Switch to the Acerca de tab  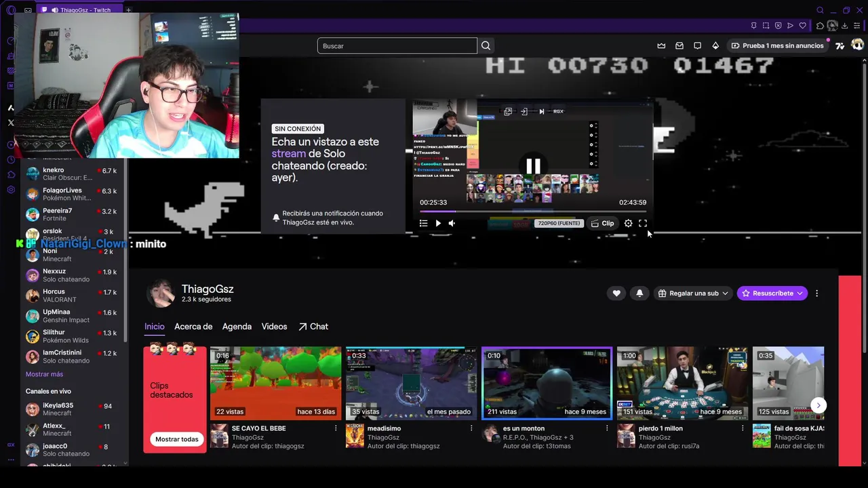[193, 327]
